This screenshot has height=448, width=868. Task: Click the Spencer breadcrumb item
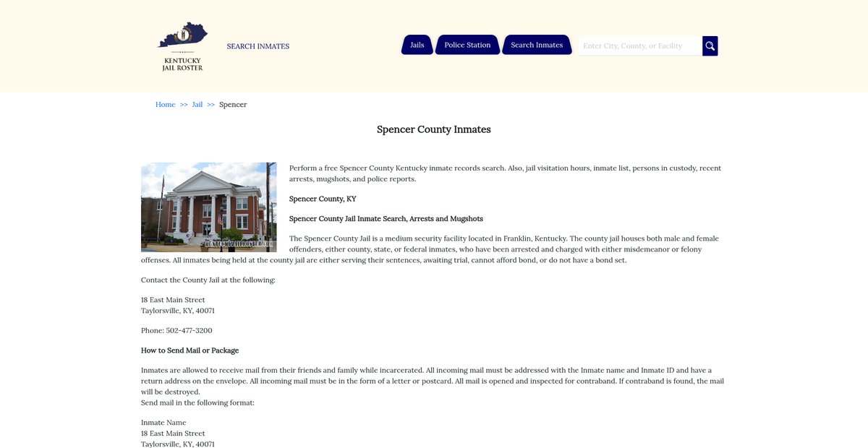pos(233,105)
